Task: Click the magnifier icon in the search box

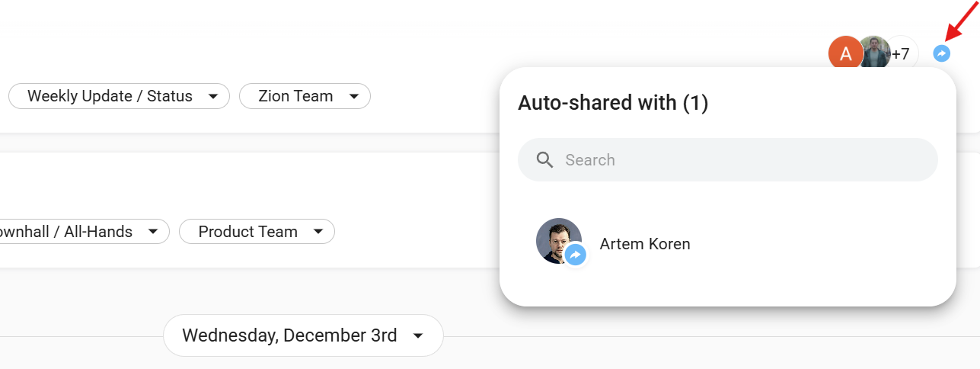Action: [x=544, y=159]
